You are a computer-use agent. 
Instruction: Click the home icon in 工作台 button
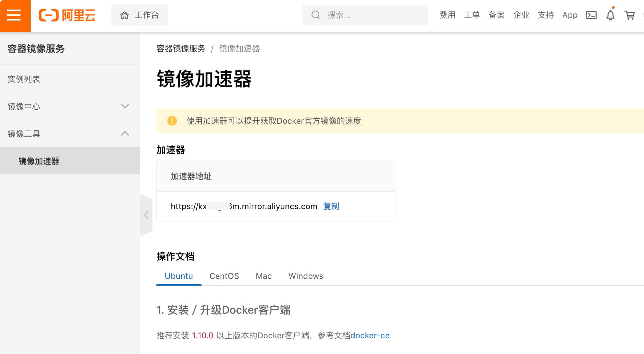tap(125, 15)
